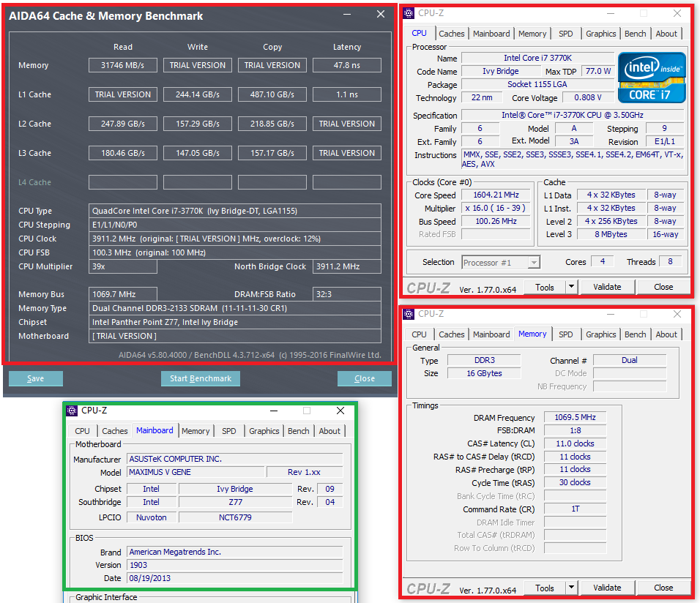Open the Processor #1 selection combo box
Viewport: 700px width, 603px height.
(501, 262)
